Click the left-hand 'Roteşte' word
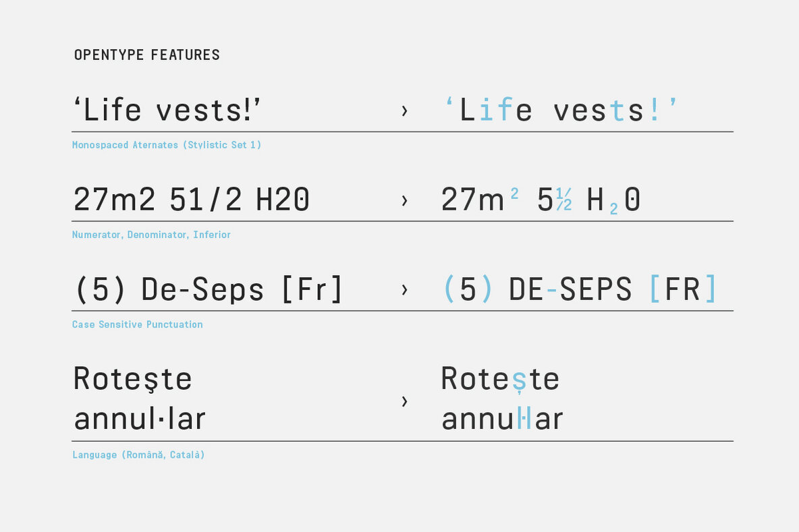The height and width of the screenshot is (532, 799). point(133,378)
